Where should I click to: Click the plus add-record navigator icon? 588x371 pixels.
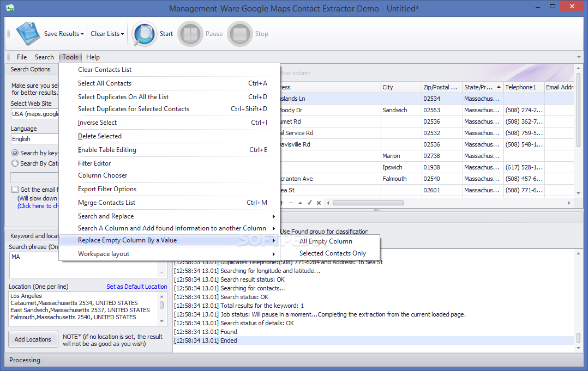pos(282,203)
